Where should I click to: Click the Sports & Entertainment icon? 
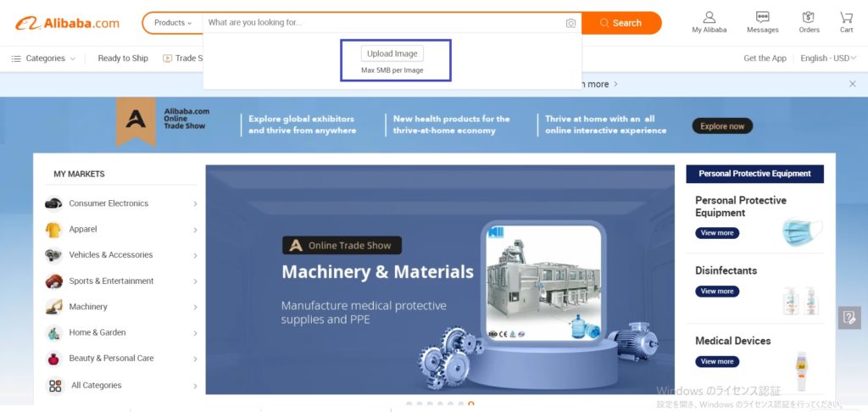(x=53, y=281)
